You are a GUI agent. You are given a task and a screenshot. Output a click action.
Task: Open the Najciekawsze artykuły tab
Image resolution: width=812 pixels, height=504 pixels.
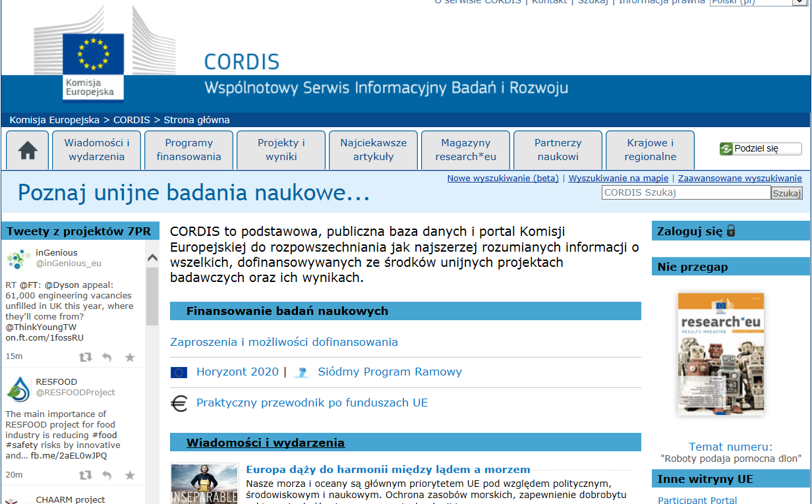click(x=374, y=150)
